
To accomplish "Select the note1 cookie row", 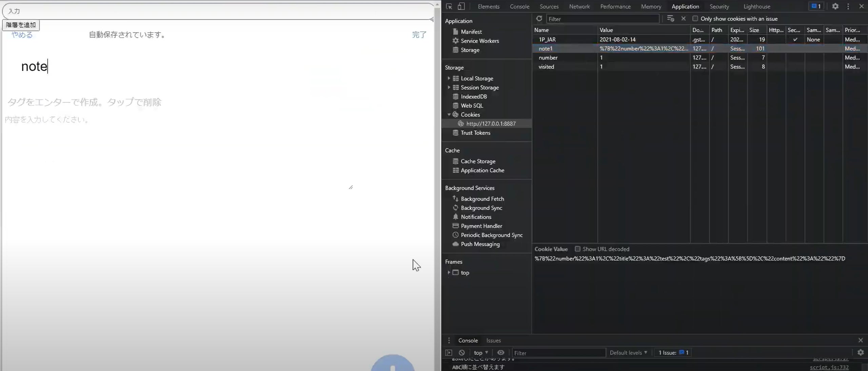I will click(x=546, y=49).
